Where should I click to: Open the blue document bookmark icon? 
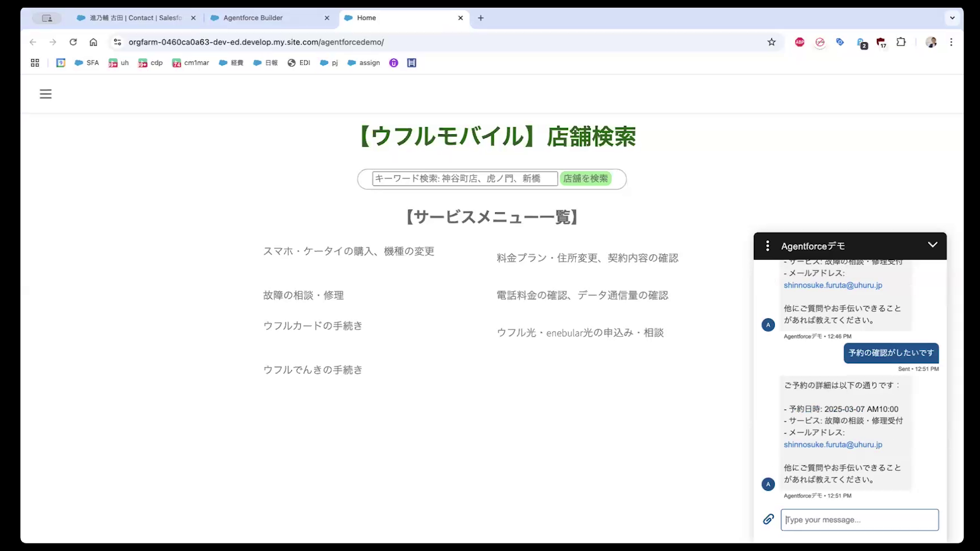click(x=412, y=63)
